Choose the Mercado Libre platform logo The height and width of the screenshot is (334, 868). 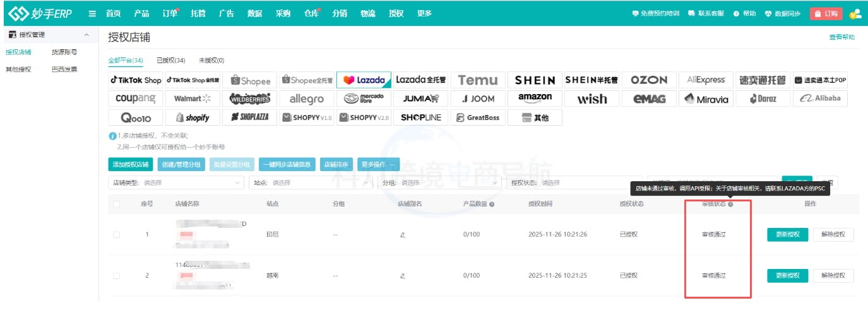[x=364, y=98]
